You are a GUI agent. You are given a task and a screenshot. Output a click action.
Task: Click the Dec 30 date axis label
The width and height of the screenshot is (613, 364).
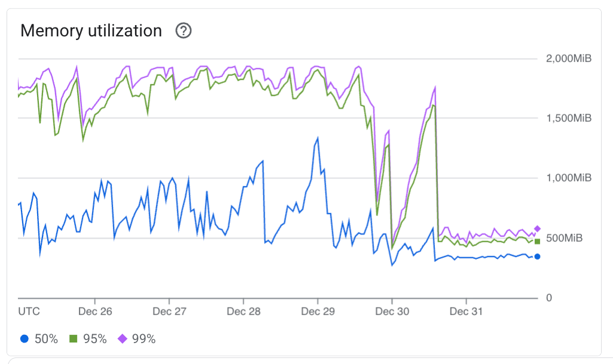392,311
